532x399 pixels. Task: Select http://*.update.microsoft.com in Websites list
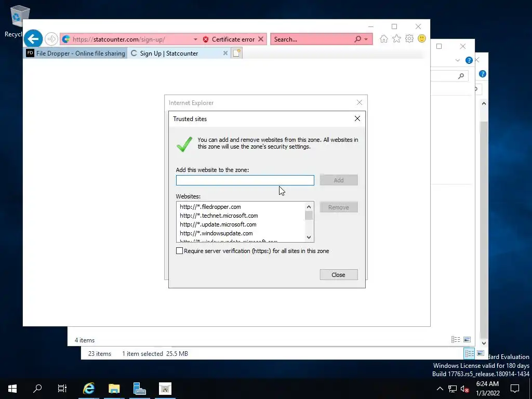218,224
